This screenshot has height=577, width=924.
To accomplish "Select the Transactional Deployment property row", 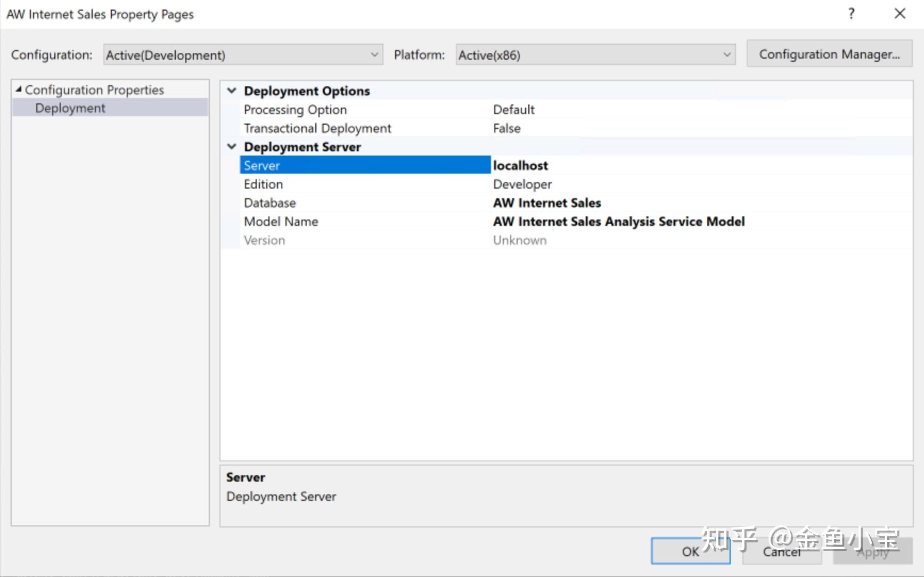I will click(317, 128).
